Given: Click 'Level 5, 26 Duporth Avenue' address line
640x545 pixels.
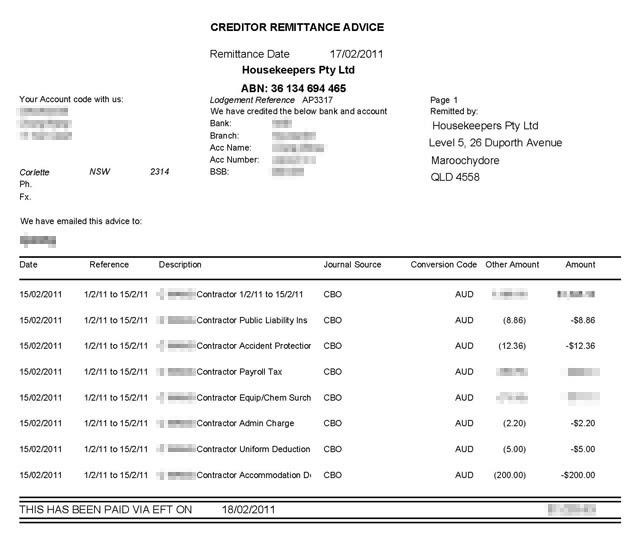Looking at the screenshot, I should coord(495,142).
